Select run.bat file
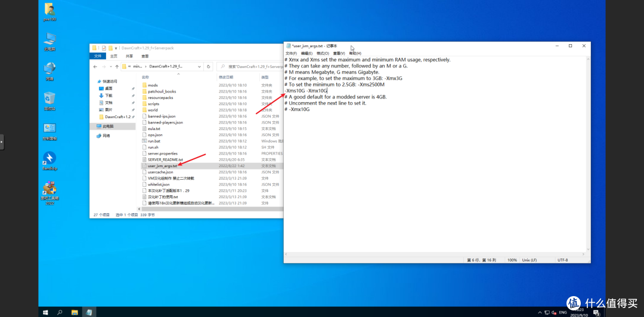 [x=154, y=141]
